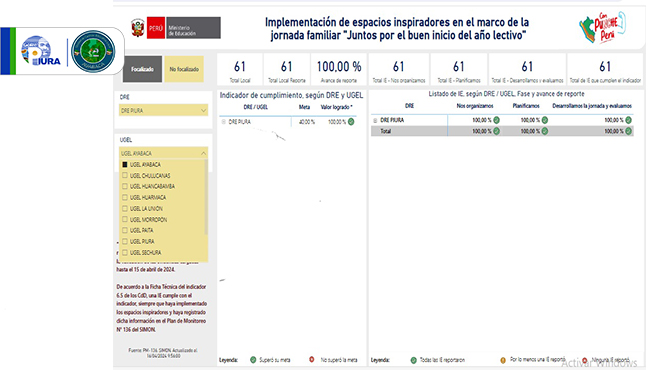
Task: Check the UGEL LA UNION option
Action: 125,208
